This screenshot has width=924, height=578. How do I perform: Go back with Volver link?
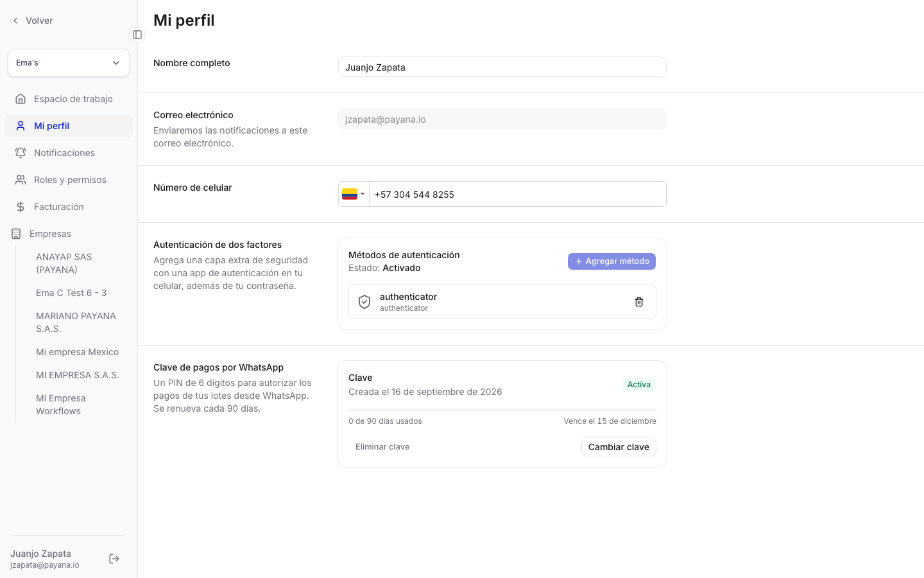coord(33,21)
